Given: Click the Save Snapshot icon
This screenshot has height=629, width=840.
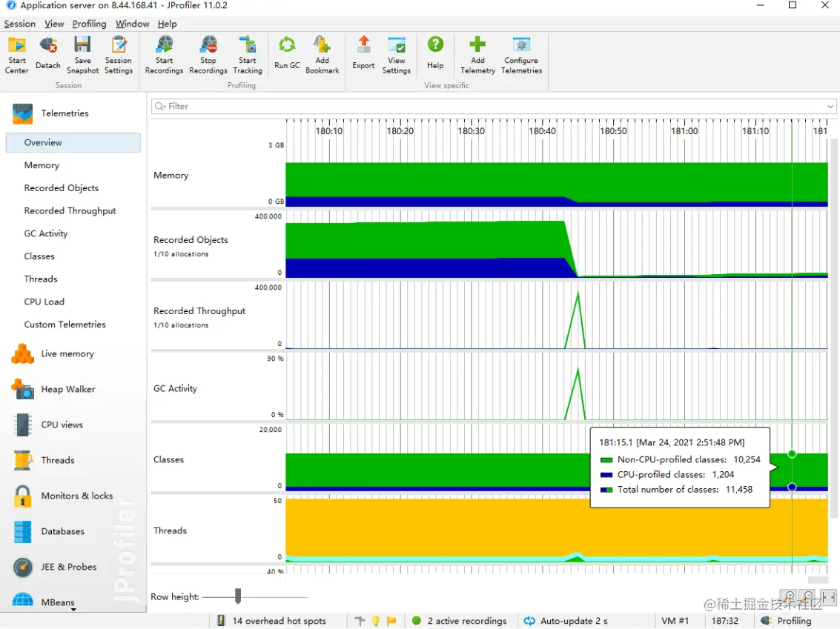Looking at the screenshot, I should tap(82, 54).
